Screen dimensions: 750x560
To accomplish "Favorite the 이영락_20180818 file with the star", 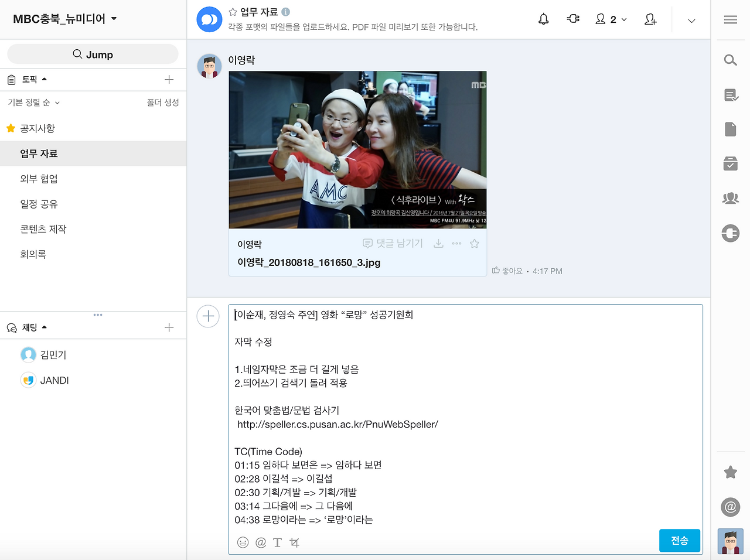I will [474, 243].
